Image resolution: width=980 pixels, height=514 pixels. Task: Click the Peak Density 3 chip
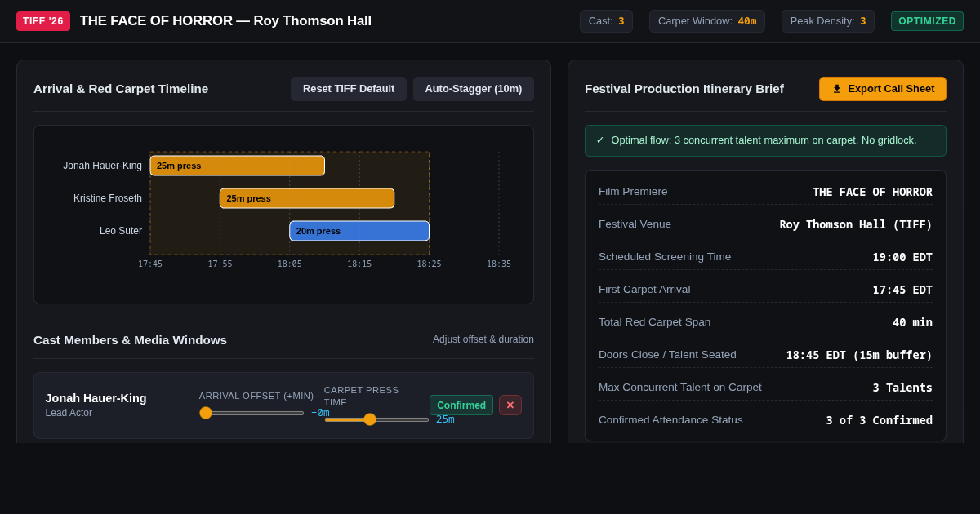[828, 21]
